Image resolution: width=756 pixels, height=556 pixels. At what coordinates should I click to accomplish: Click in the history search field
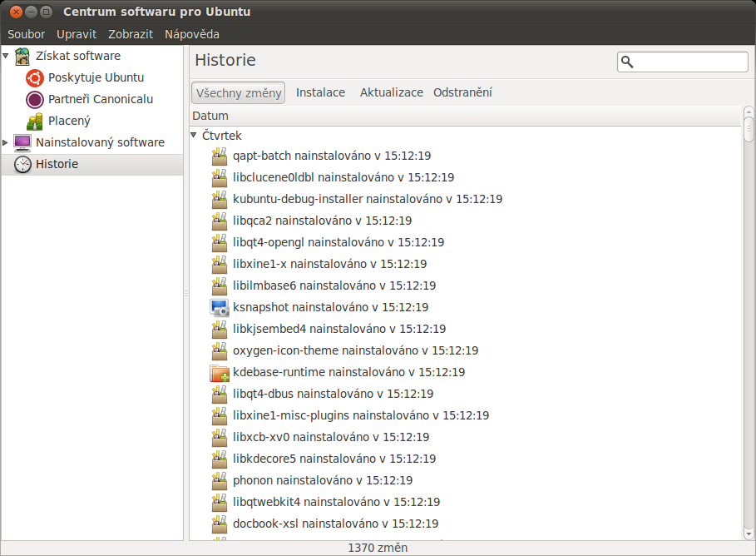tap(690, 62)
